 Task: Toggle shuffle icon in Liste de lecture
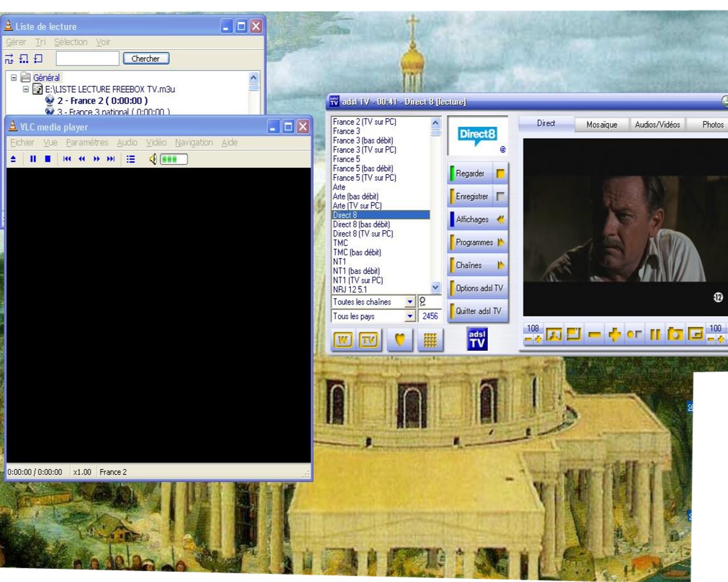pos(9,59)
